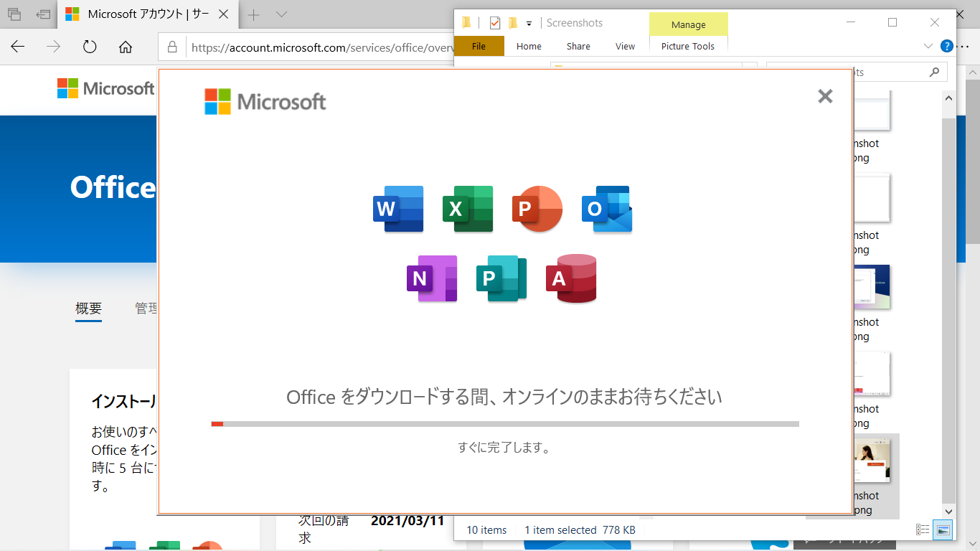Click the OneNote icon in the Office dialog
Screen dimensions: 980x551
tap(432, 278)
